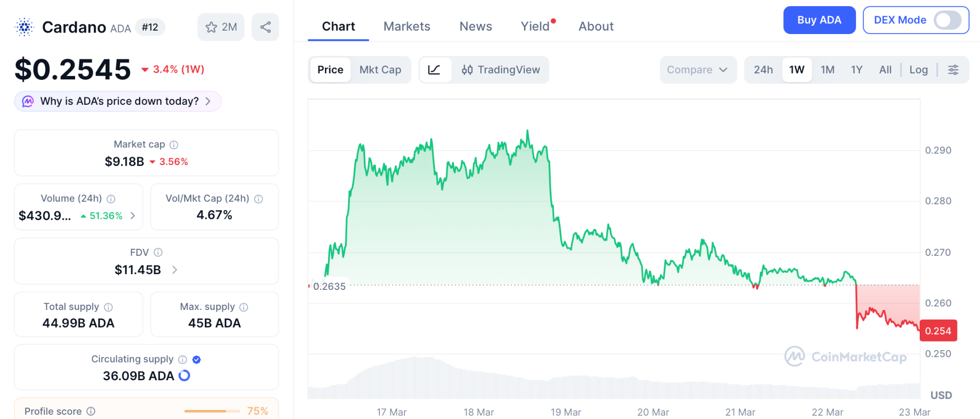Click the Buy ADA button

click(x=819, y=20)
